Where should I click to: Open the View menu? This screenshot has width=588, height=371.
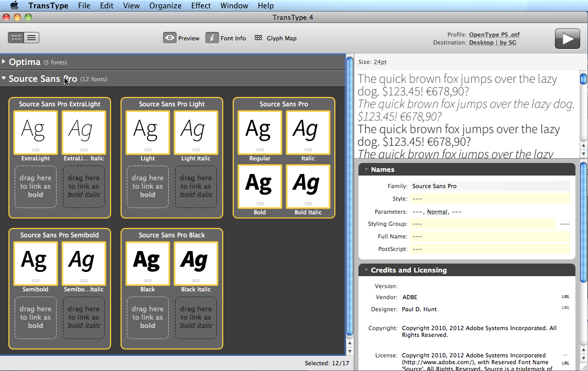click(x=131, y=6)
